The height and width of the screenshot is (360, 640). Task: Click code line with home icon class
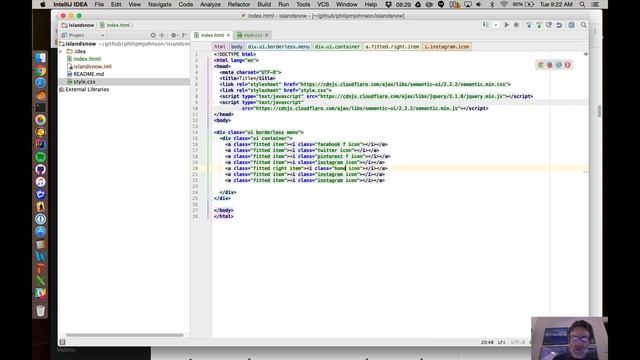coord(306,168)
